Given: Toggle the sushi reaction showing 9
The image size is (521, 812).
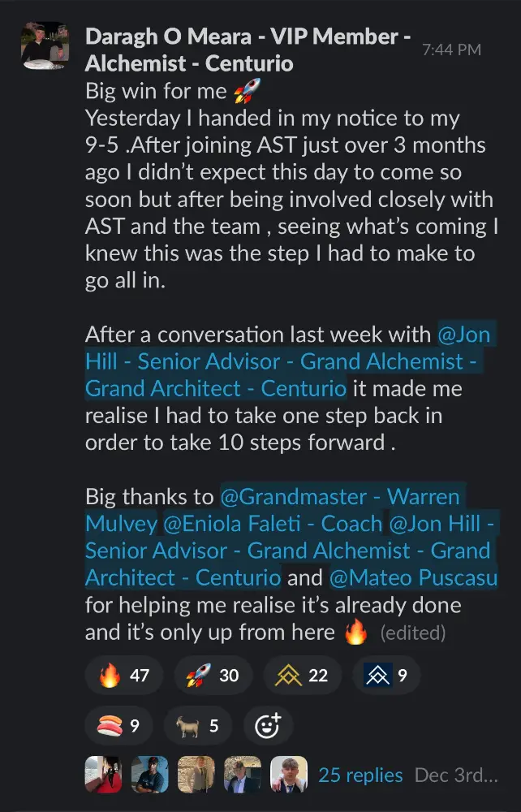Looking at the screenshot, I should pyautogui.click(x=118, y=725).
